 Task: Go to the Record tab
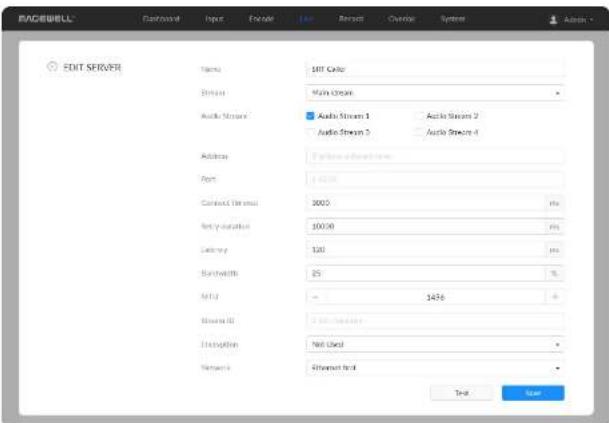click(351, 19)
